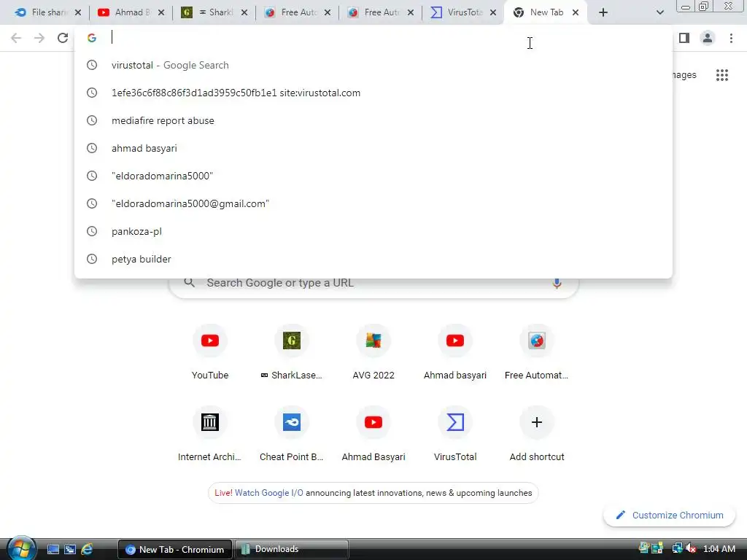Image resolution: width=747 pixels, height=560 pixels.
Task: Open the Switch between windows quick launch icon
Action: click(69, 549)
